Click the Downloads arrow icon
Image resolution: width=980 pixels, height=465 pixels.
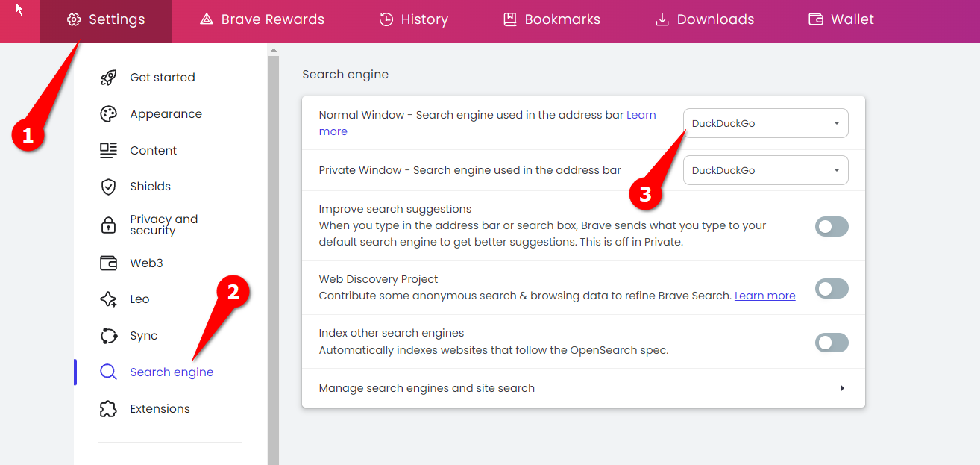662,20
